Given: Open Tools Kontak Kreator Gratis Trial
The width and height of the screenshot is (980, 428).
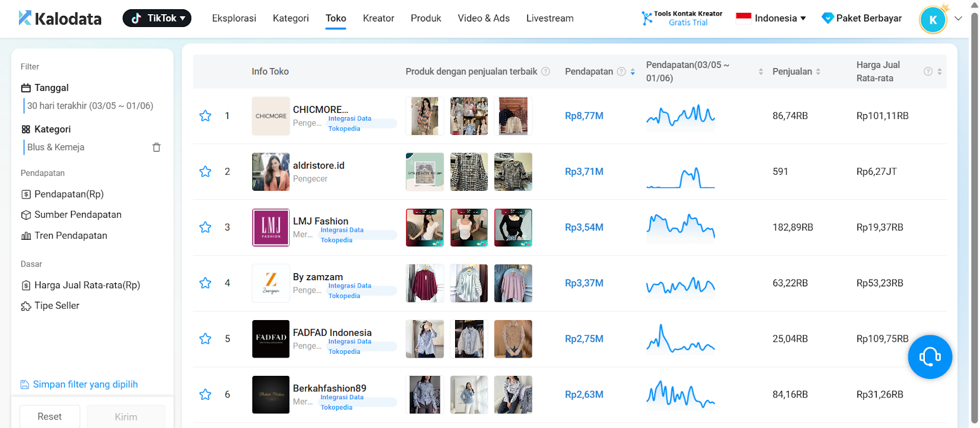Looking at the screenshot, I should click(x=682, y=18).
